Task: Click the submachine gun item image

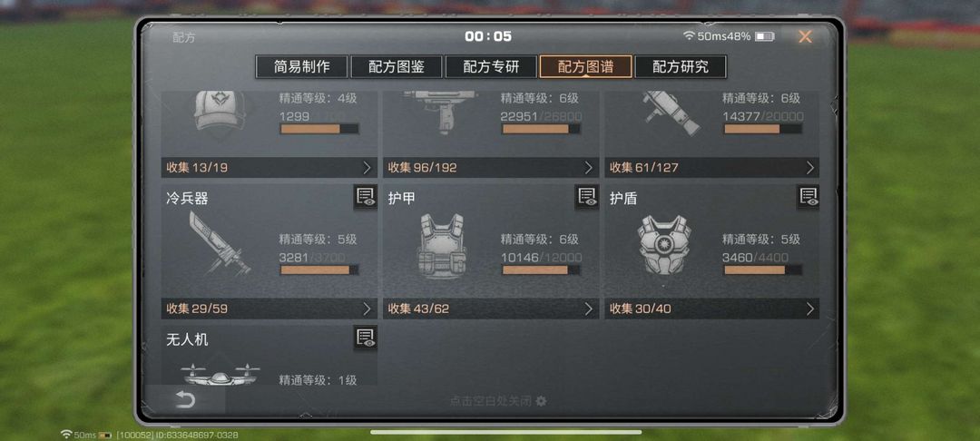Action: pos(441,112)
